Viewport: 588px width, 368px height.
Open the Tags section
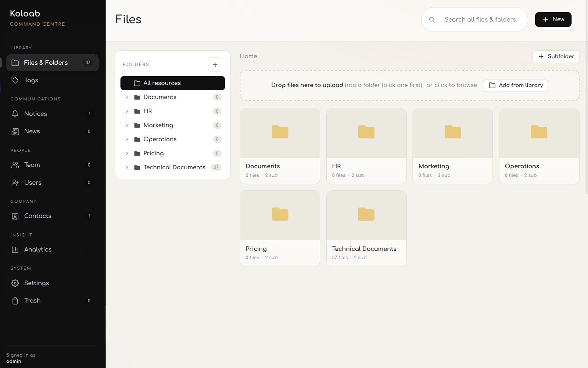pos(52,80)
